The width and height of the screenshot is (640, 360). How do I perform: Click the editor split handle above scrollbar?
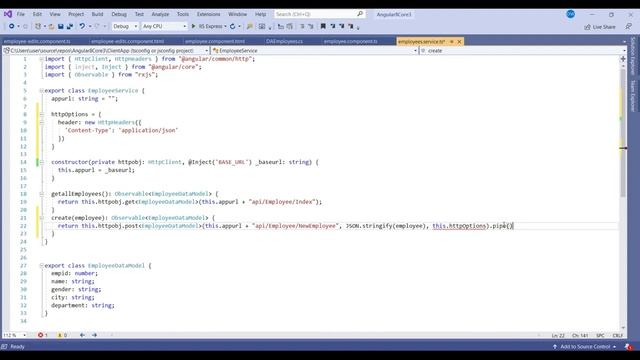click(x=623, y=59)
